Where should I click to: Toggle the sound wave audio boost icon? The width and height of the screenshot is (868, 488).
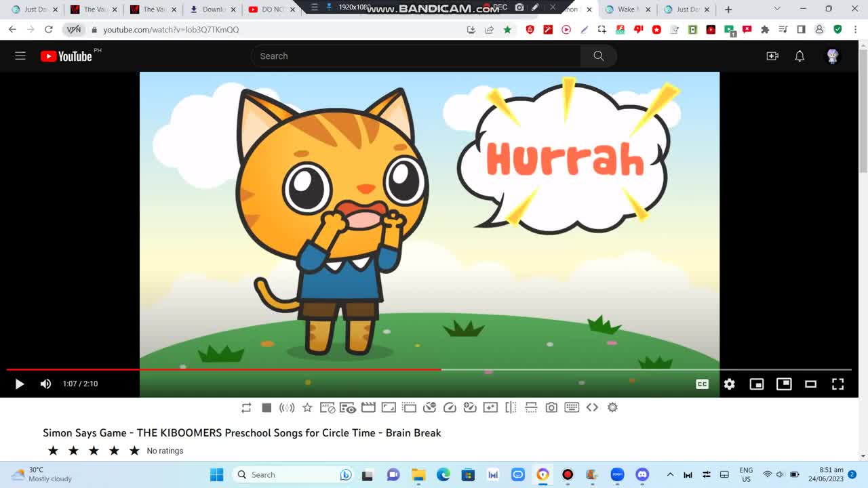[287, 407]
